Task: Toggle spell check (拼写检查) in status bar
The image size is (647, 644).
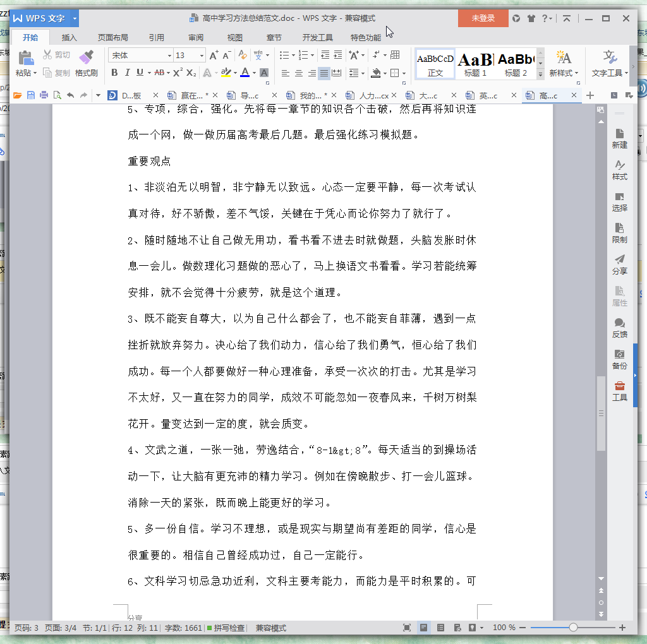Action: (x=226, y=628)
